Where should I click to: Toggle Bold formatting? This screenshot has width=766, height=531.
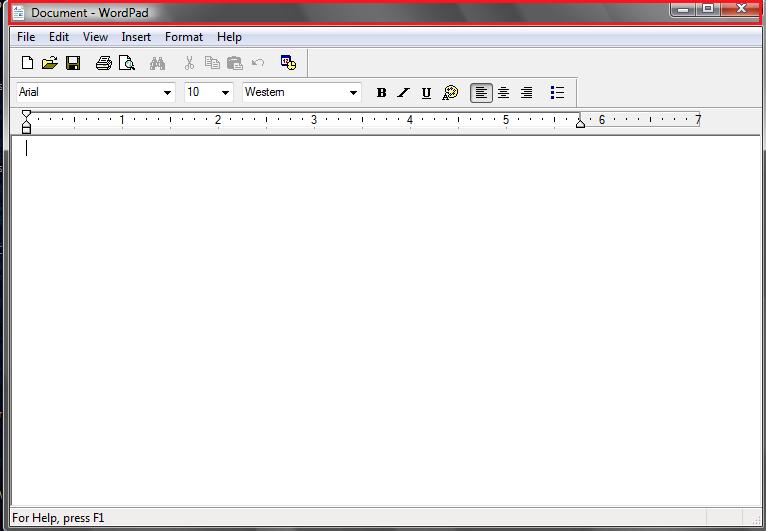pyautogui.click(x=381, y=93)
